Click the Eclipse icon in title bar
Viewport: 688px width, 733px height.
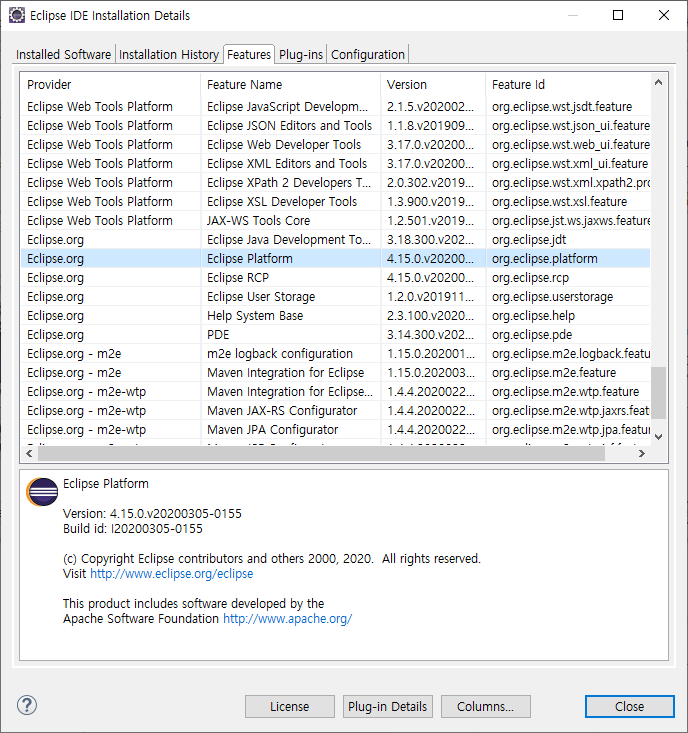click(x=17, y=15)
